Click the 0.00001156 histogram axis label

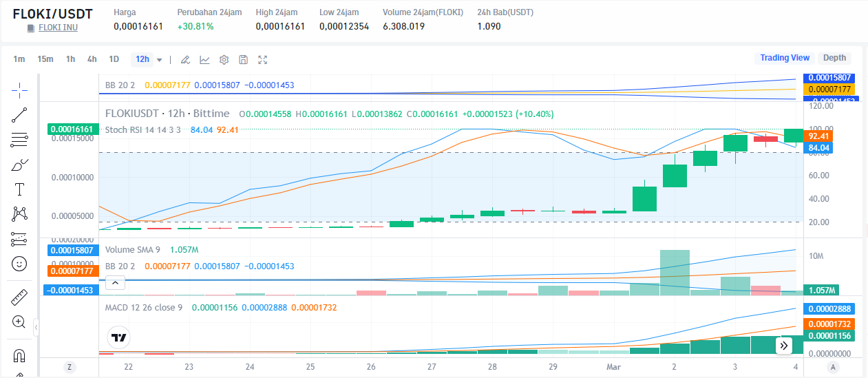click(x=829, y=336)
